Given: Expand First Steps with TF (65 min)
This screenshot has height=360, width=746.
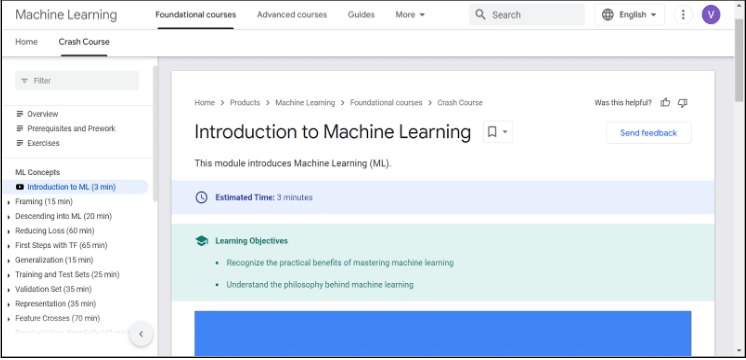Looking at the screenshot, I should (9, 246).
